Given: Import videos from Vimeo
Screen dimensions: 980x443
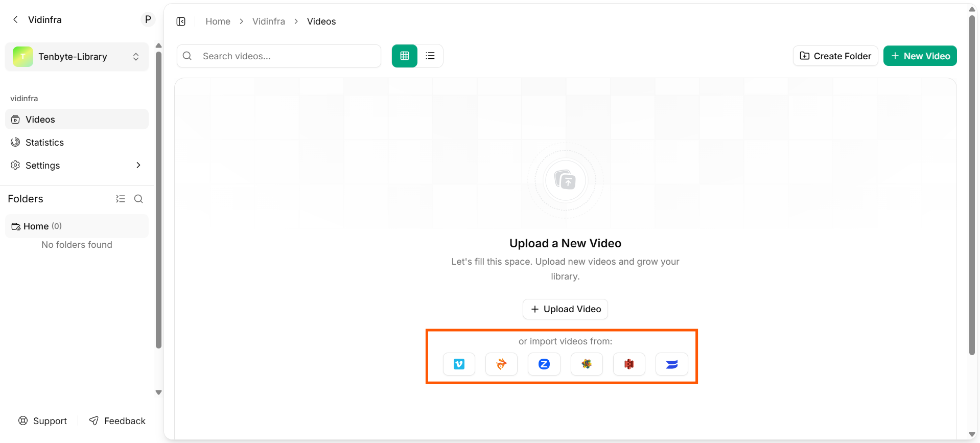Looking at the screenshot, I should click(x=459, y=364).
